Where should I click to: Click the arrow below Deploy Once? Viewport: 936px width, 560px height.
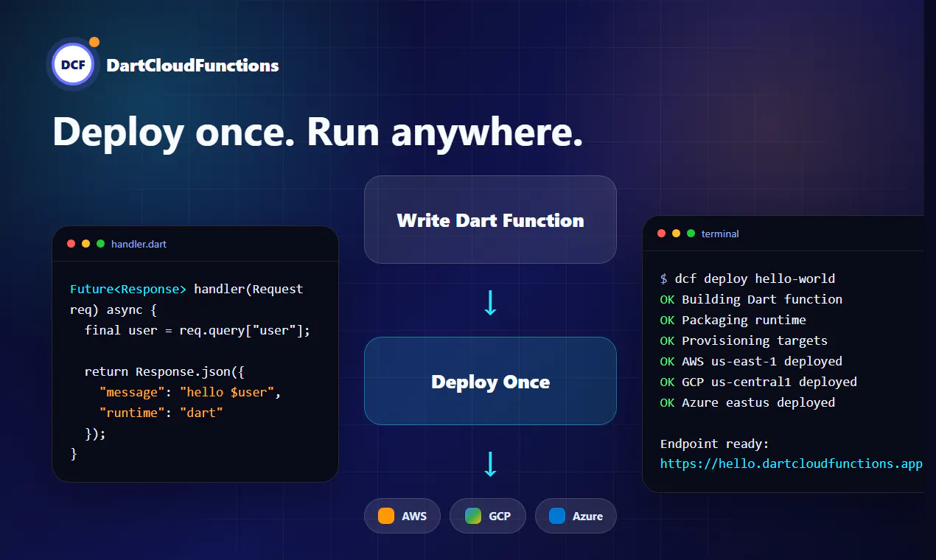coord(490,463)
